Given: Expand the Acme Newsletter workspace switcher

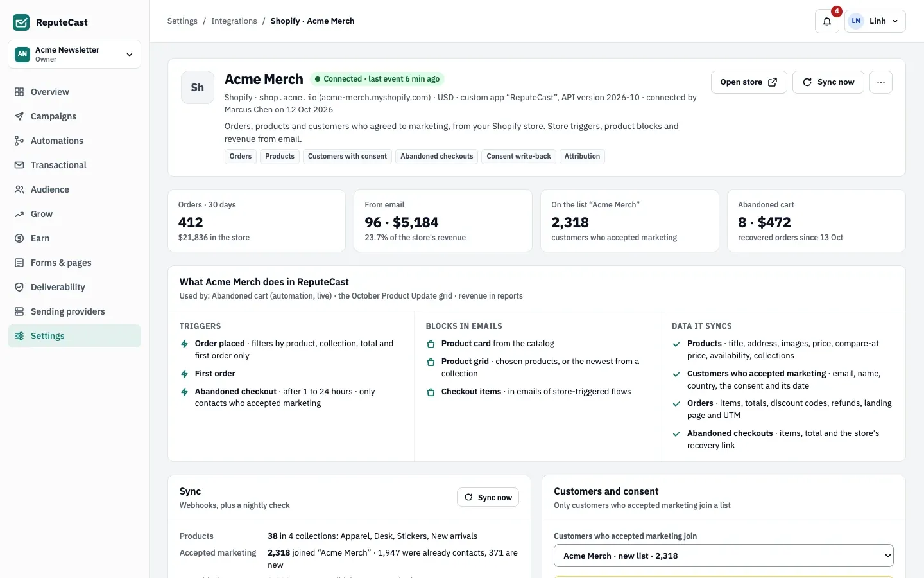Looking at the screenshot, I should click(x=74, y=54).
